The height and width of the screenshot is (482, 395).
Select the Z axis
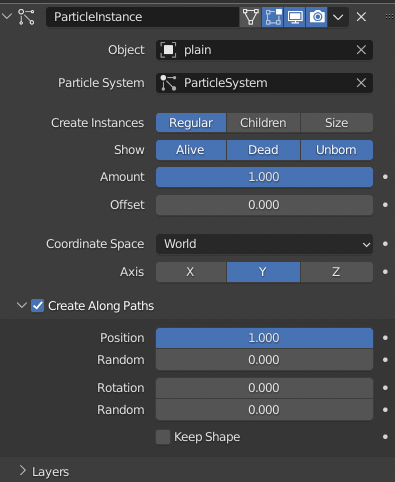click(x=337, y=272)
